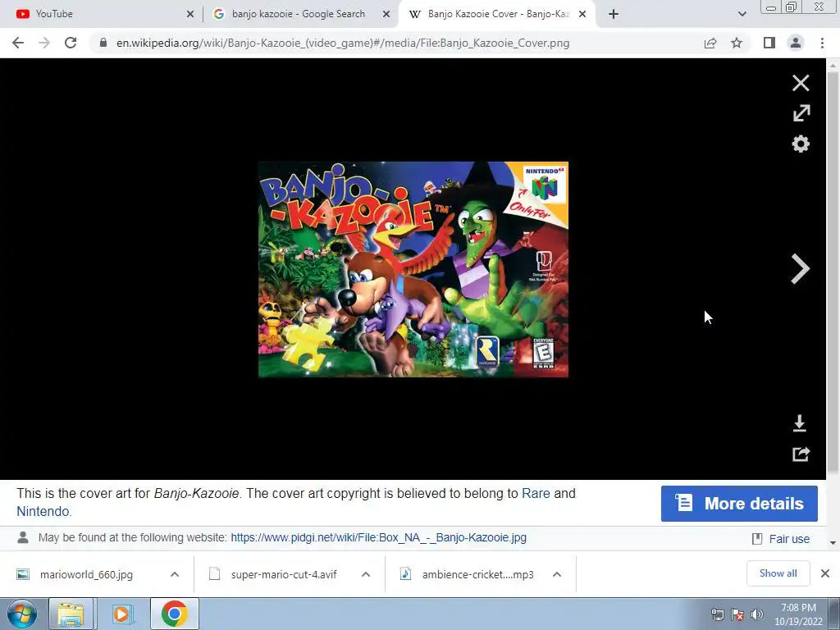Image resolution: width=840 pixels, height=630 pixels.
Task: Click the URL address bar
Action: 343,43
